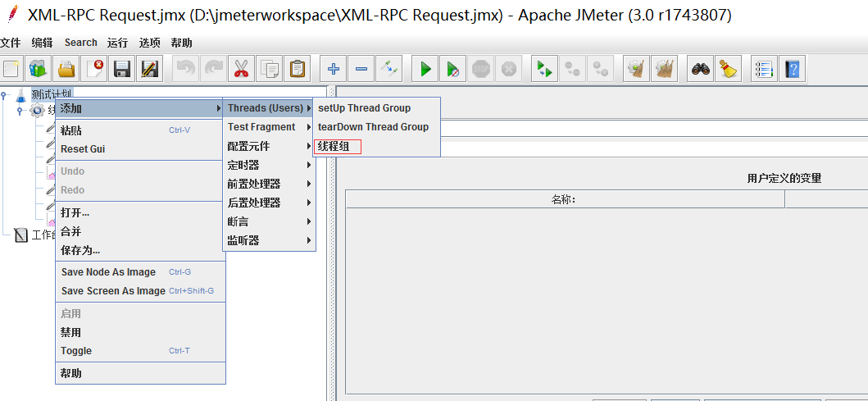This screenshot has width=868, height=401.
Task: Click the Reset Search yellow broom icon
Action: click(x=729, y=69)
